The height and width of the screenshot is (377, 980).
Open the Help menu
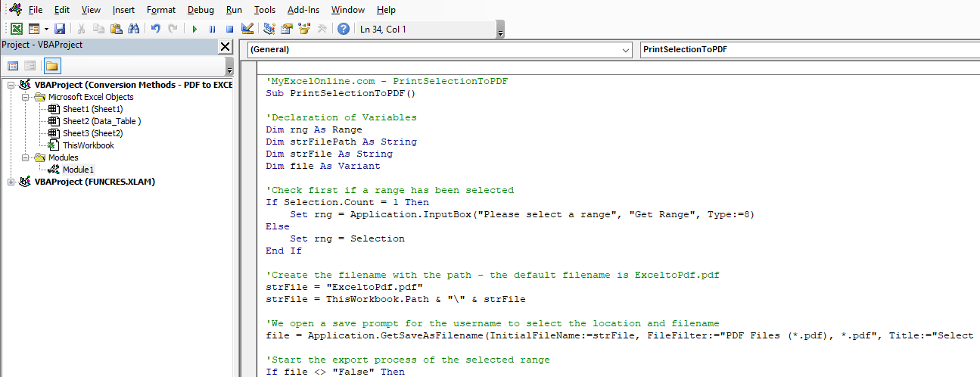[x=386, y=10]
